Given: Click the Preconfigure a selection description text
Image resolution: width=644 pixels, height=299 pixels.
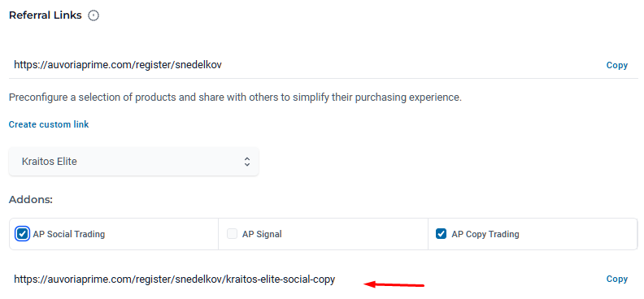Looking at the screenshot, I should coord(235,98).
